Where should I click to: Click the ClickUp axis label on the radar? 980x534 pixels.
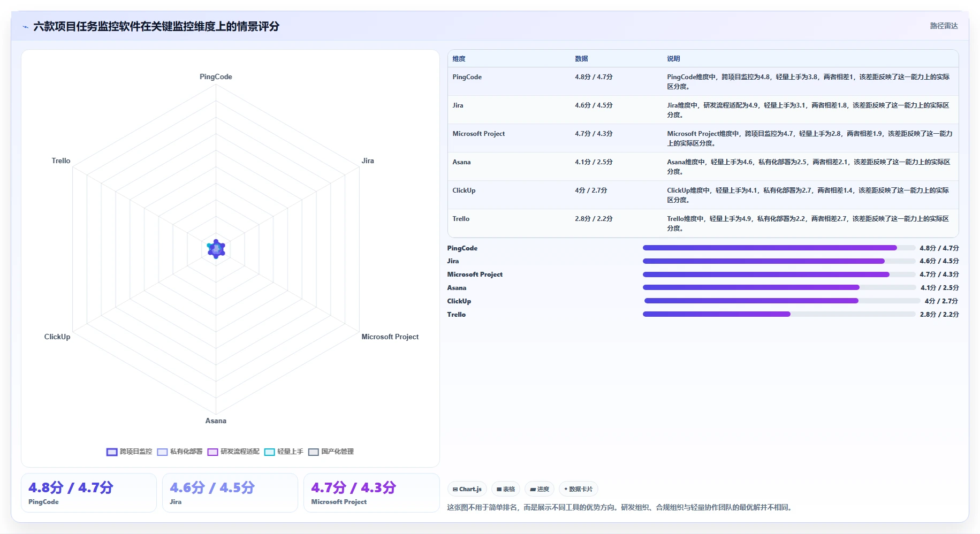57,337
